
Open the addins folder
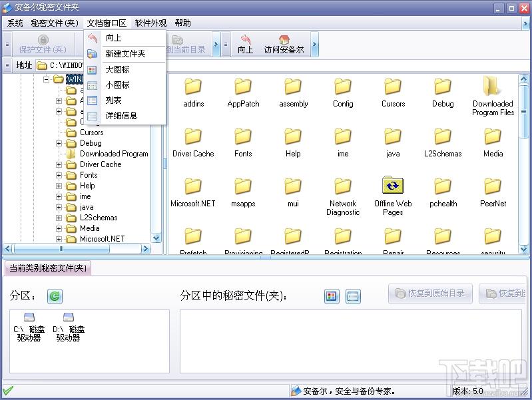click(193, 93)
